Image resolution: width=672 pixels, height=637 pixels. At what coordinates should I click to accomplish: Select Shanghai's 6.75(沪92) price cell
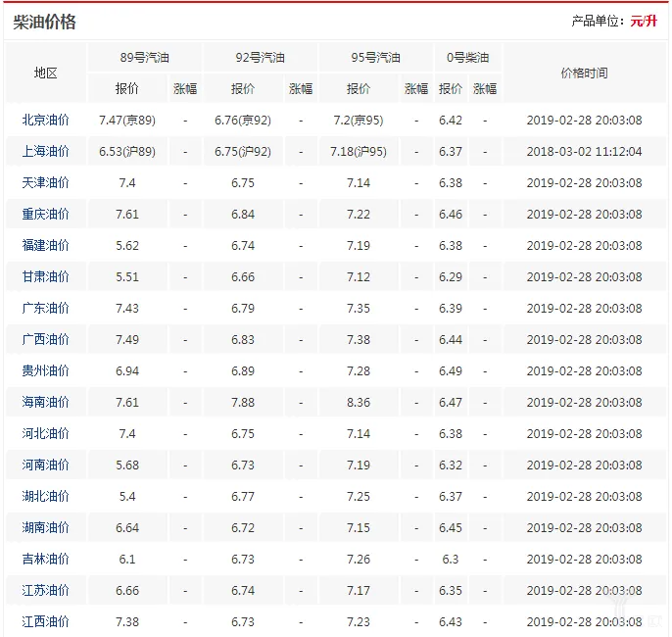[x=243, y=151]
